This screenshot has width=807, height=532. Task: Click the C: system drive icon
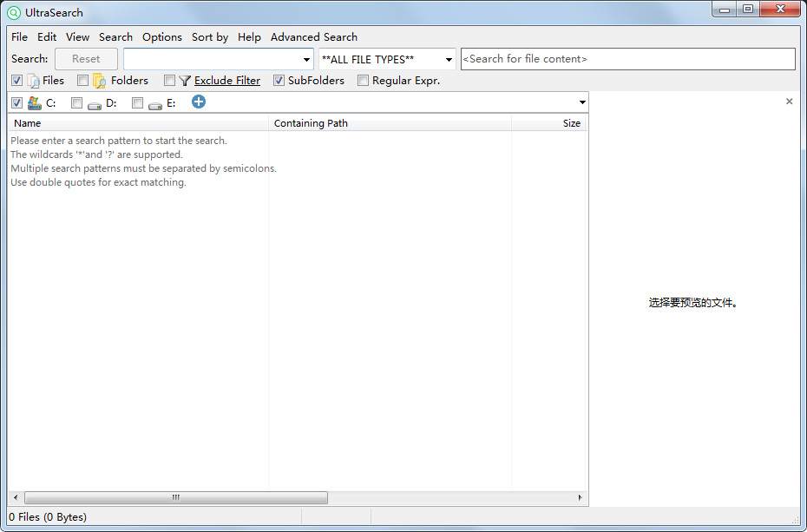(35, 103)
